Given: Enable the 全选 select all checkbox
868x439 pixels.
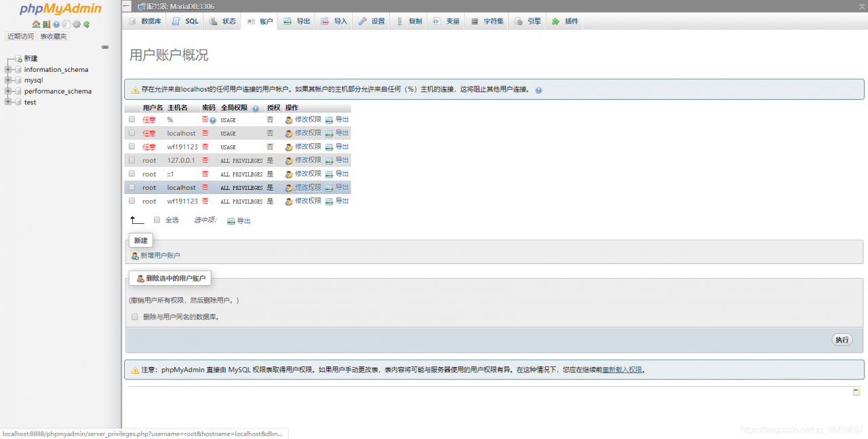Looking at the screenshot, I should point(157,220).
